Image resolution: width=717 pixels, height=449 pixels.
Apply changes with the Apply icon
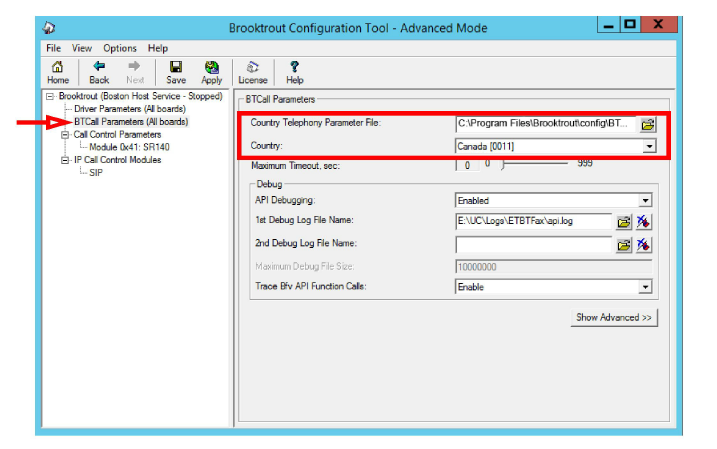click(212, 73)
